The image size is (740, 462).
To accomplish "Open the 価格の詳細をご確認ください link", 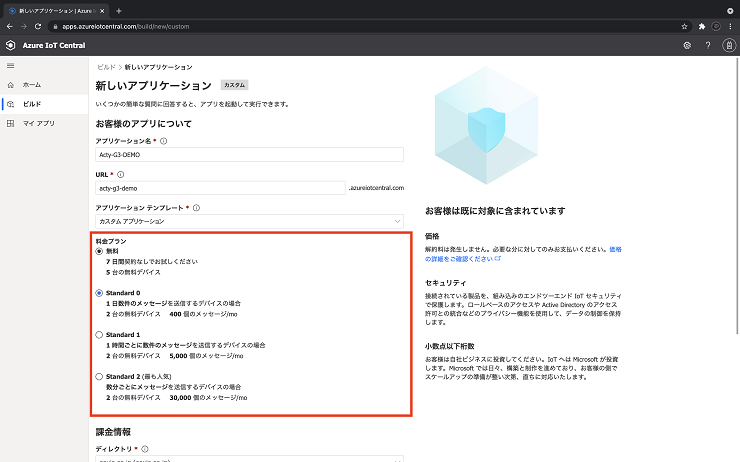I will (523, 254).
